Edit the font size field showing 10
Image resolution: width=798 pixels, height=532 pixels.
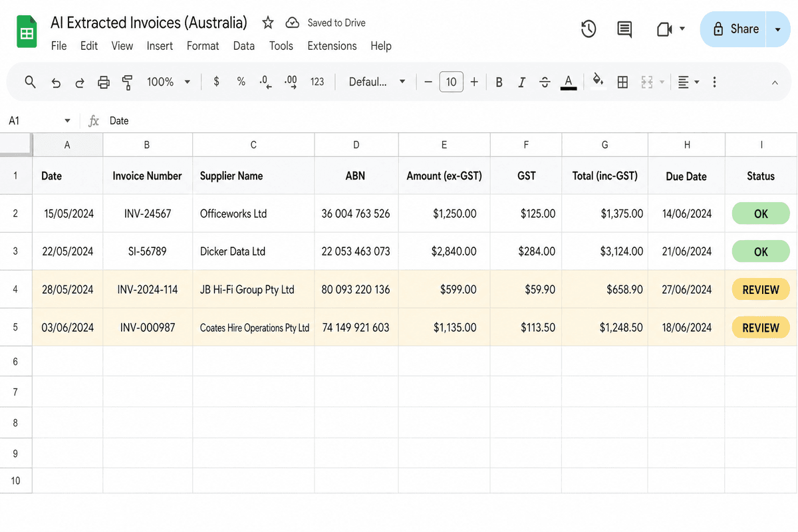point(452,82)
